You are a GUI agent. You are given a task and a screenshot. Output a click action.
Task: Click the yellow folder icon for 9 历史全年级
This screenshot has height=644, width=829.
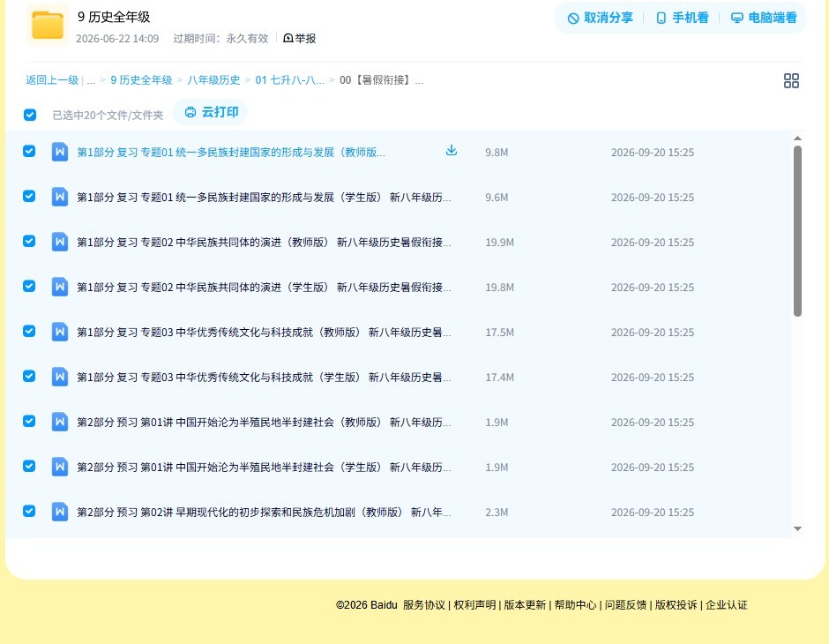coord(48,25)
